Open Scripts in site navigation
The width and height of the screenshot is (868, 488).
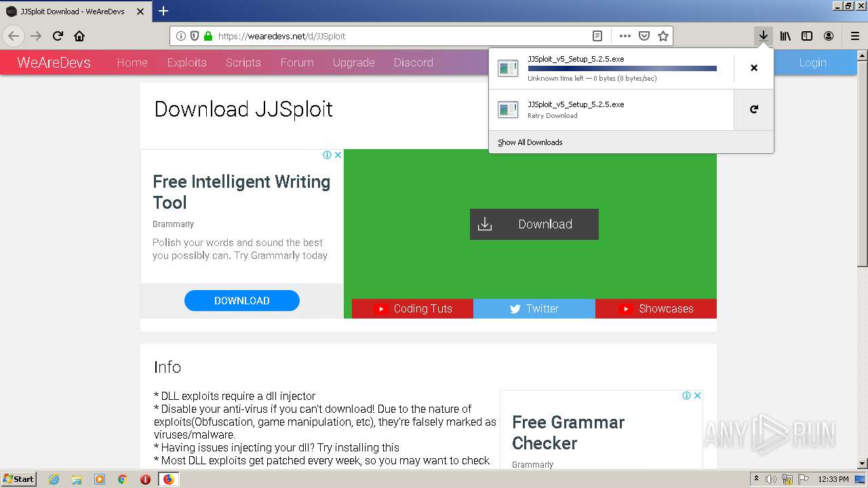[x=243, y=62]
